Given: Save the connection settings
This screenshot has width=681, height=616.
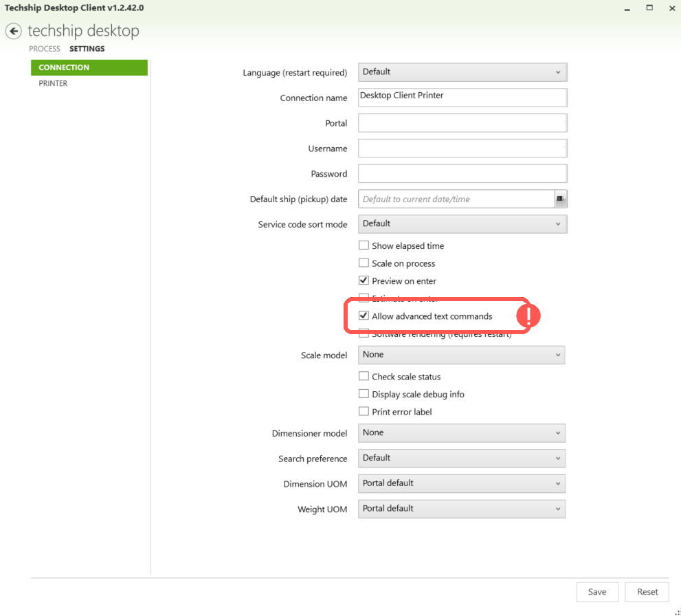Looking at the screenshot, I should 597,592.
